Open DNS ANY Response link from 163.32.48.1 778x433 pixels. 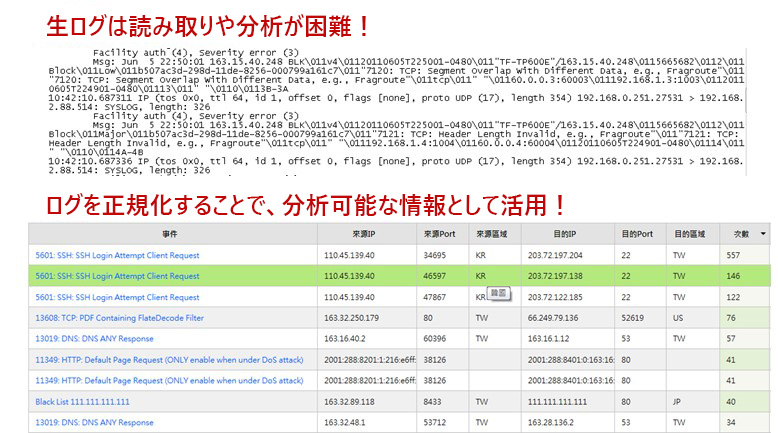point(94,423)
